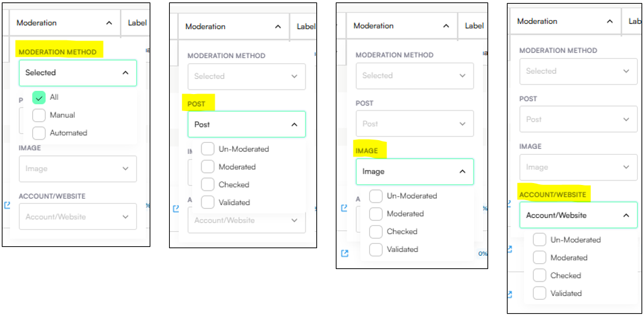
Task: Collapse the green-outlined Image dropdown
Action: click(x=462, y=172)
